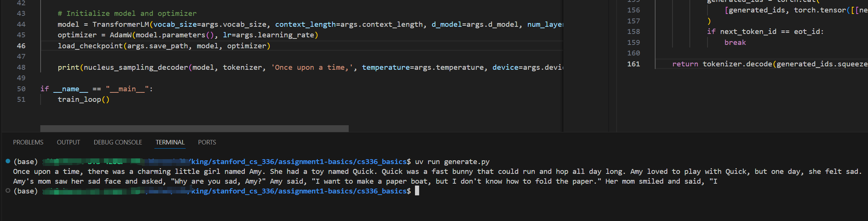
Task: Click the comment '# Initialize model and optimizer'
Action: 127,13
